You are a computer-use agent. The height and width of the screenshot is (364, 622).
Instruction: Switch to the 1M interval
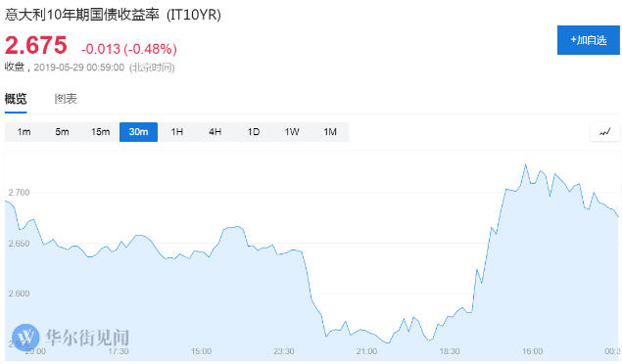[x=330, y=132]
